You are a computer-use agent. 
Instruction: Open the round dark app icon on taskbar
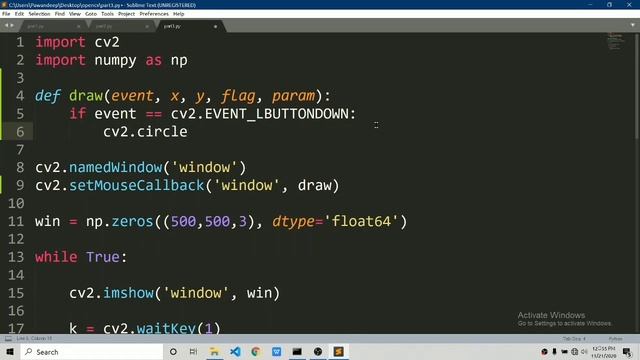tap(318, 352)
